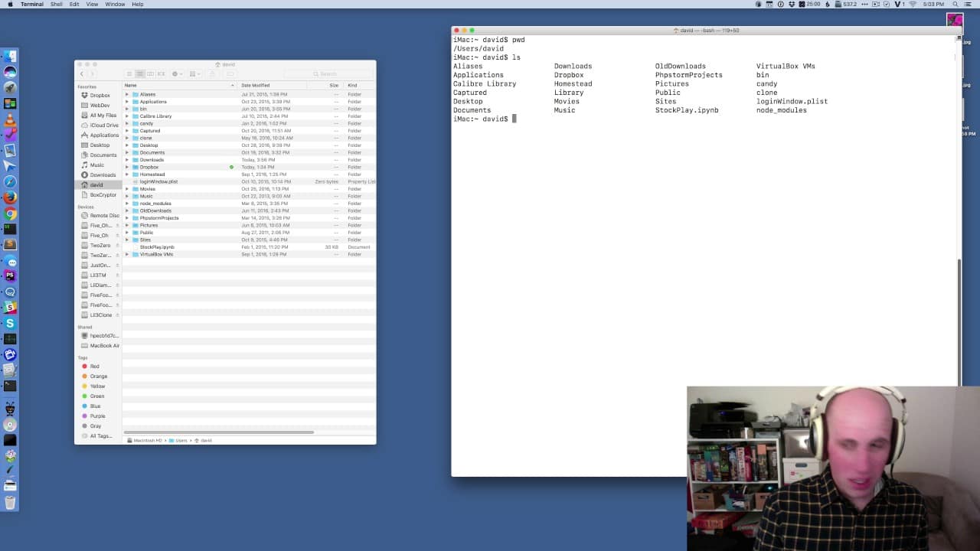Go back in Finder window

(82, 73)
